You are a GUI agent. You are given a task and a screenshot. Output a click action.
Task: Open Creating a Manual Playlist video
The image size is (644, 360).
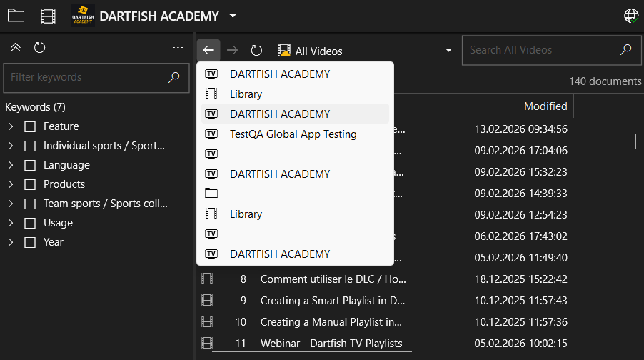[x=331, y=322]
